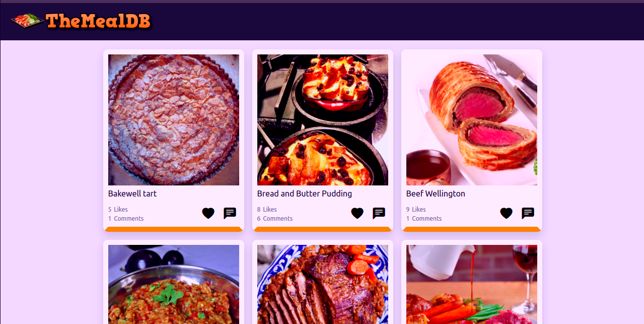Select the Bakewell tart photo
This screenshot has height=324, width=644.
[x=174, y=120]
